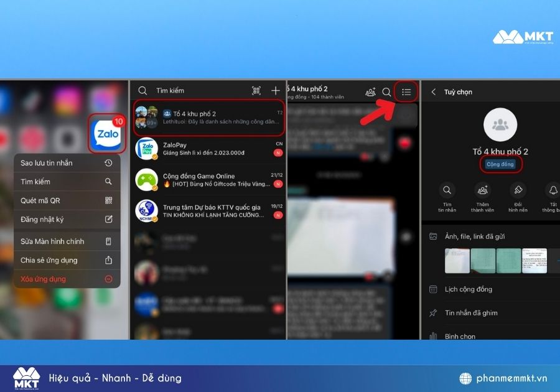Tap the Thêm thành viên icon
560x392 pixels.
(482, 190)
